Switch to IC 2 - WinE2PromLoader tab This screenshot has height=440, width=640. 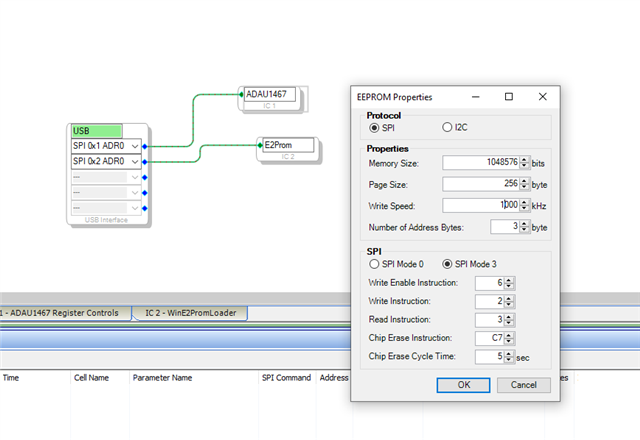point(191,313)
